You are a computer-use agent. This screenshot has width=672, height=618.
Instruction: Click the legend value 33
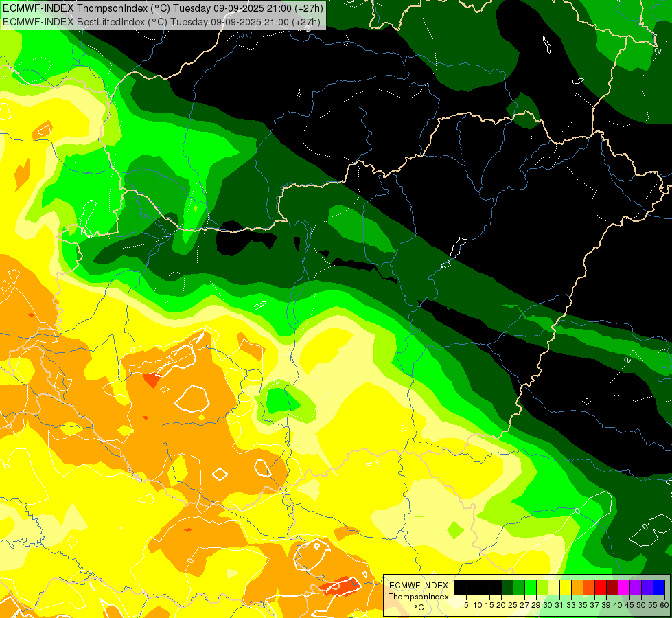(x=571, y=605)
